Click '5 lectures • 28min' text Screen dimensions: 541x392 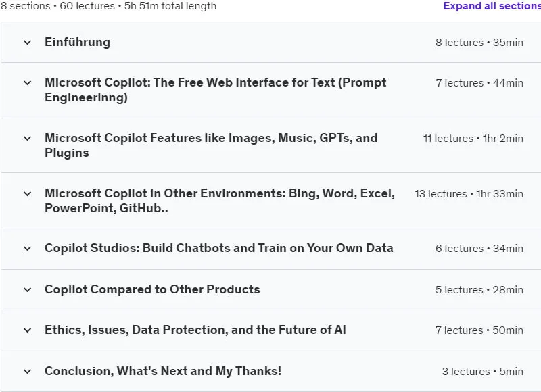(479, 289)
